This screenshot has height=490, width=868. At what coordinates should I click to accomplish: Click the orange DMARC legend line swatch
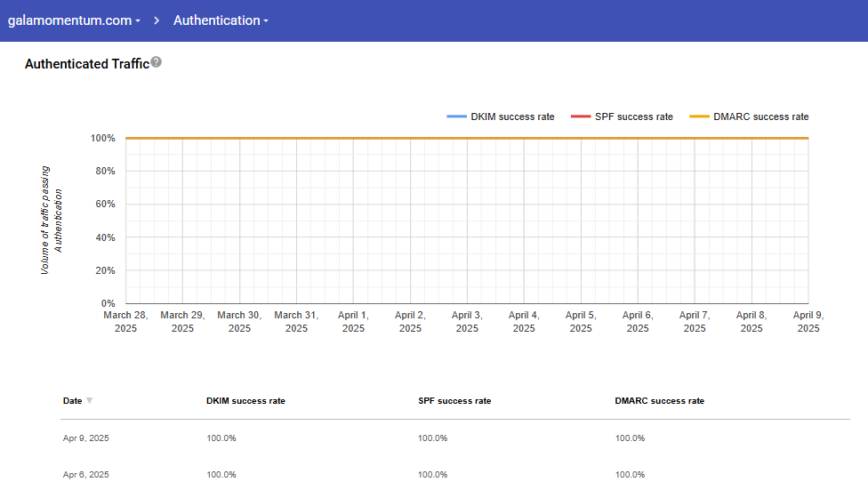(x=699, y=116)
